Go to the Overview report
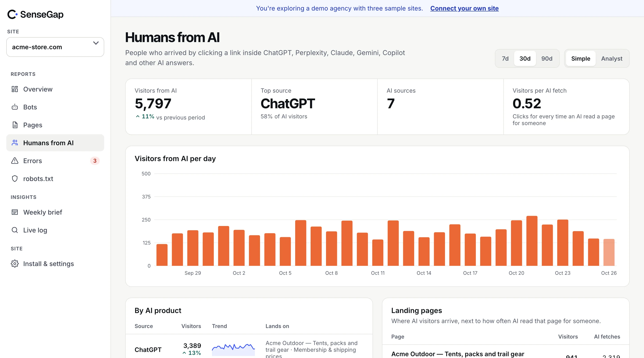This screenshot has width=644, height=358. coord(55,89)
